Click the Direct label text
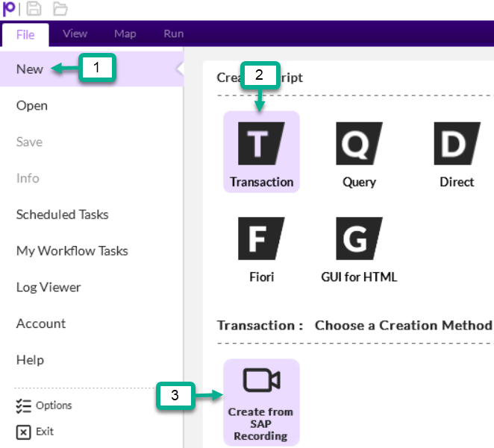This screenshot has width=494, height=448. pyautogui.click(x=457, y=182)
